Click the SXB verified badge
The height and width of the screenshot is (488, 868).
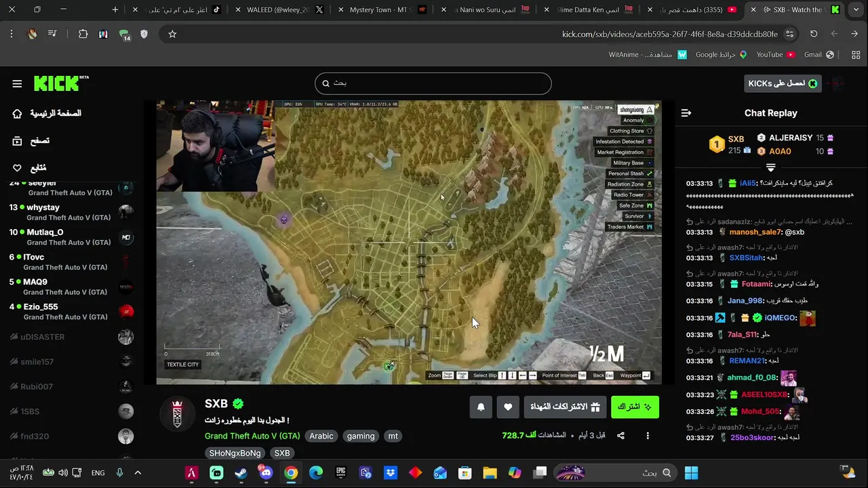(x=238, y=403)
